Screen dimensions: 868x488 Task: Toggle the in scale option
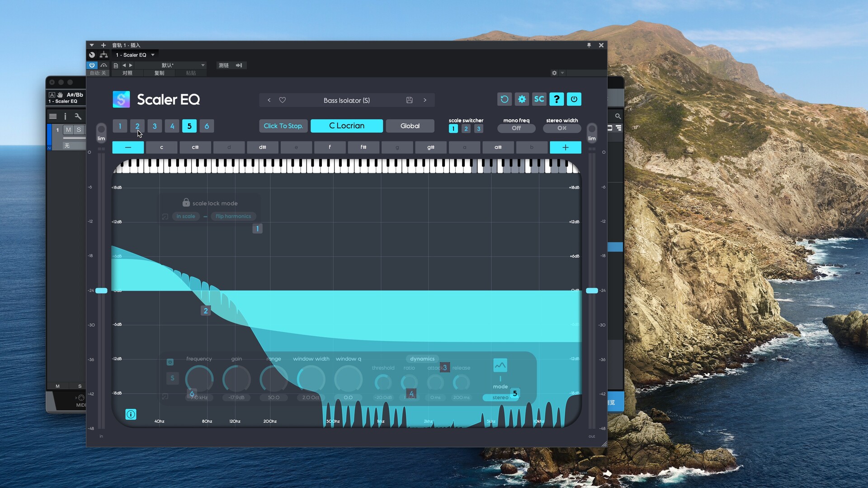(x=186, y=216)
